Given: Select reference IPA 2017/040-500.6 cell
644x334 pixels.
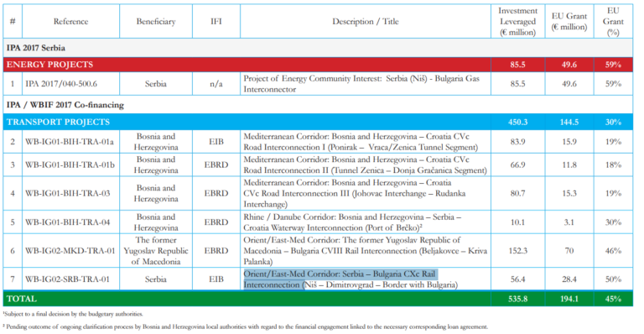Looking at the screenshot, I should pyautogui.click(x=70, y=84).
